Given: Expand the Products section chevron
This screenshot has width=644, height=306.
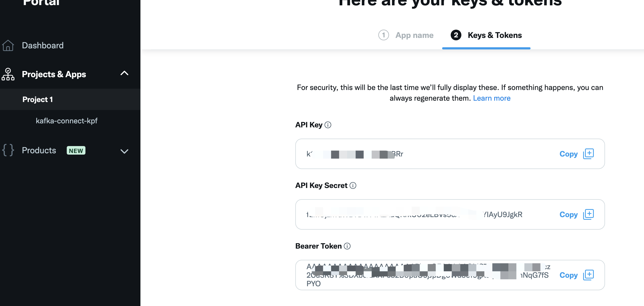Looking at the screenshot, I should point(124,151).
